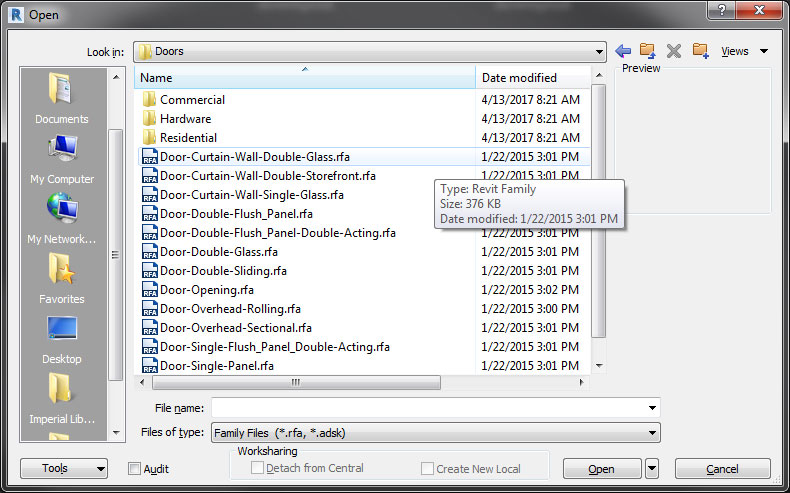Open Documents in places sidebar
This screenshot has height=493, width=790.
[61, 99]
